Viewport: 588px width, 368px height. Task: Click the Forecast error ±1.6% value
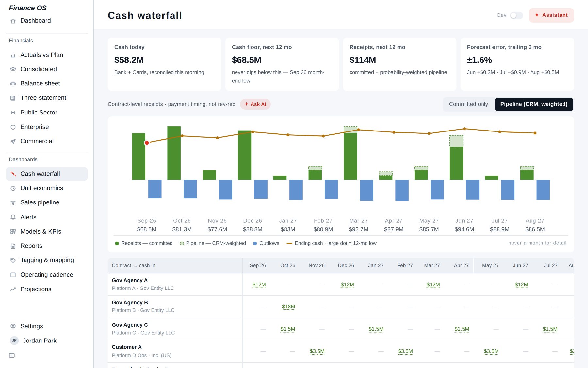point(480,60)
